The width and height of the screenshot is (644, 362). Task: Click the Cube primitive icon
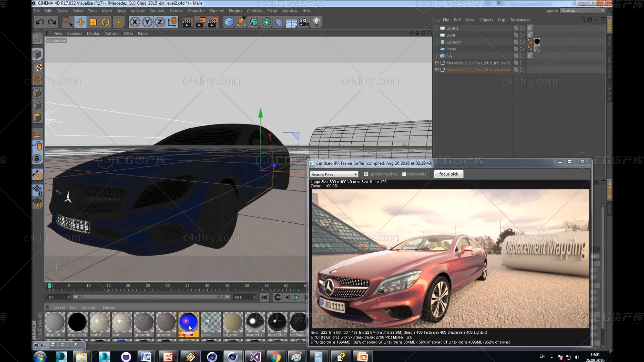click(229, 22)
